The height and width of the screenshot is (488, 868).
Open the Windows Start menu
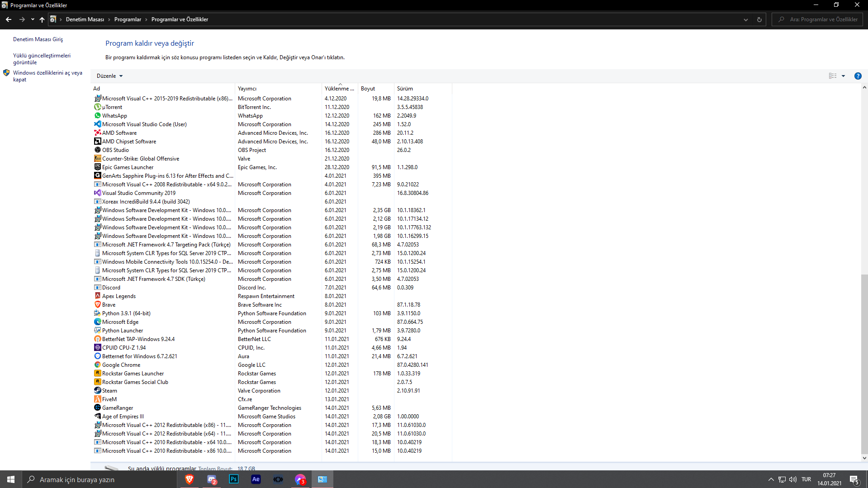(11, 479)
